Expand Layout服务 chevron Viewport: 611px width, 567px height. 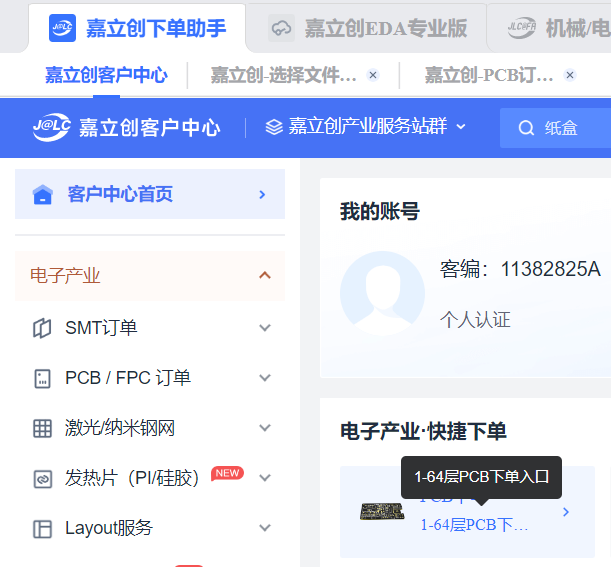coord(265,528)
